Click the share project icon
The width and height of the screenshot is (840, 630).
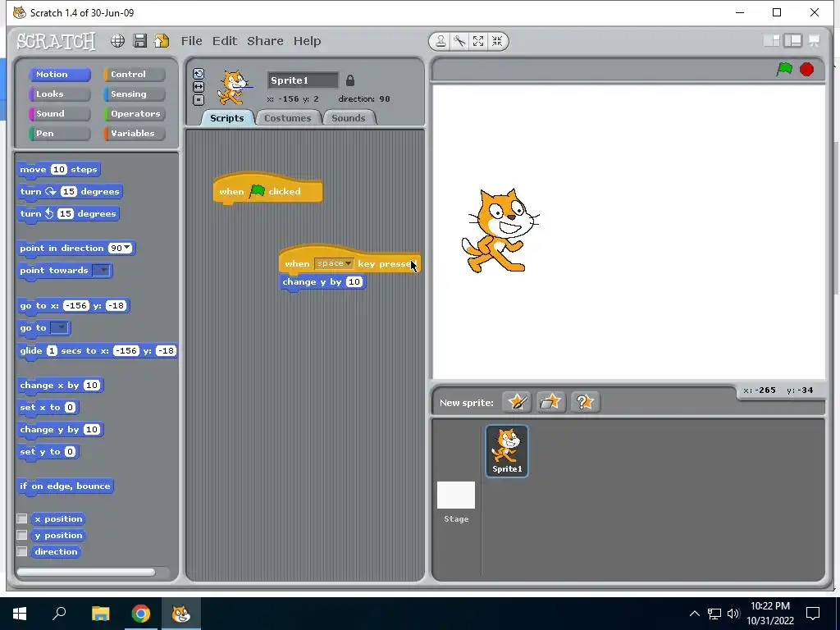click(x=162, y=41)
